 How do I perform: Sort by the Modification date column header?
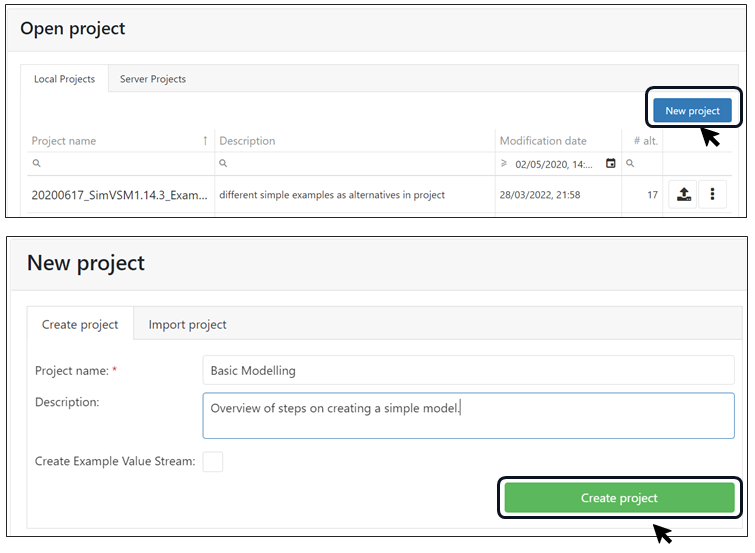pyautogui.click(x=543, y=141)
